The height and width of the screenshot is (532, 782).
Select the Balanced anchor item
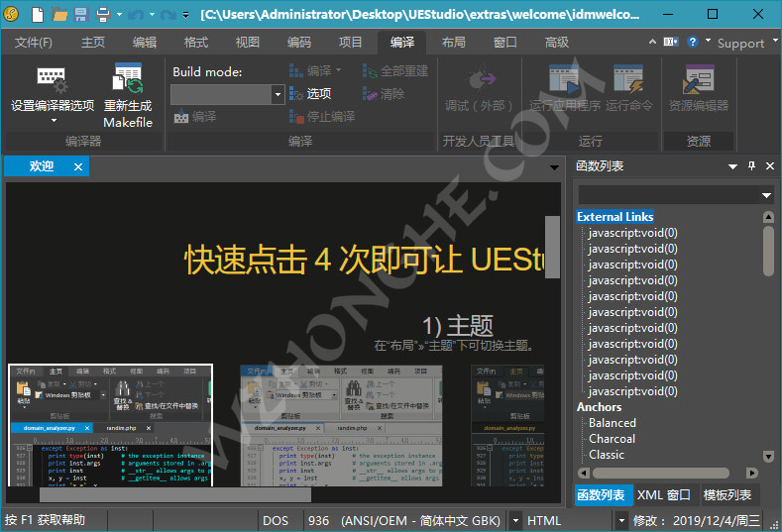click(613, 423)
